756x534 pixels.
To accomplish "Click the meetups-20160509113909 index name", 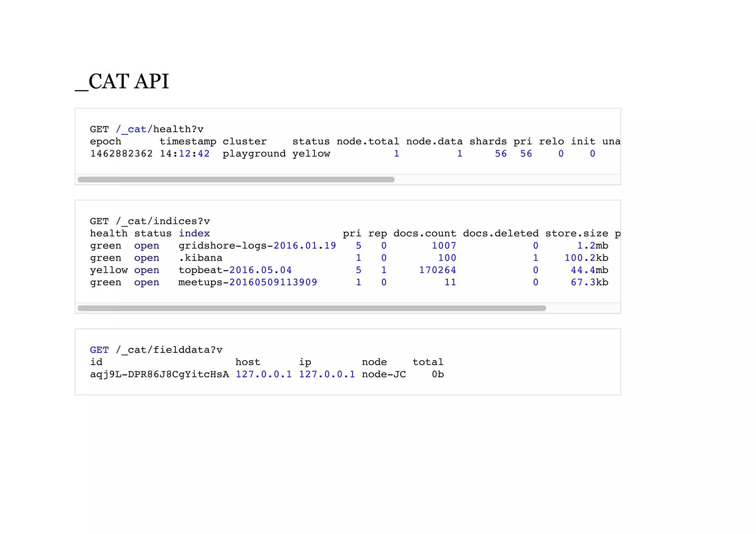I will pos(248,282).
